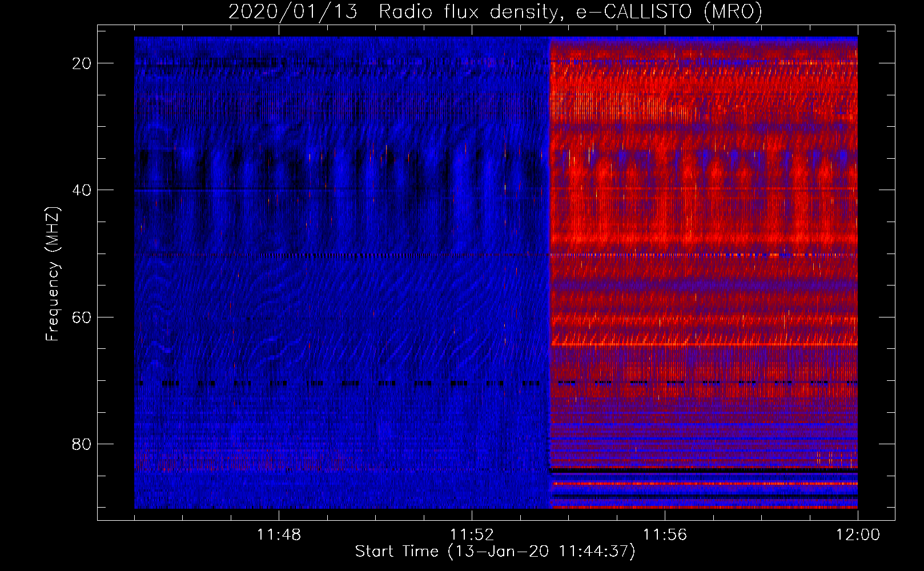This screenshot has height=571, width=924.
Task: Click the '20' frequency tick label
Action: 82,63
